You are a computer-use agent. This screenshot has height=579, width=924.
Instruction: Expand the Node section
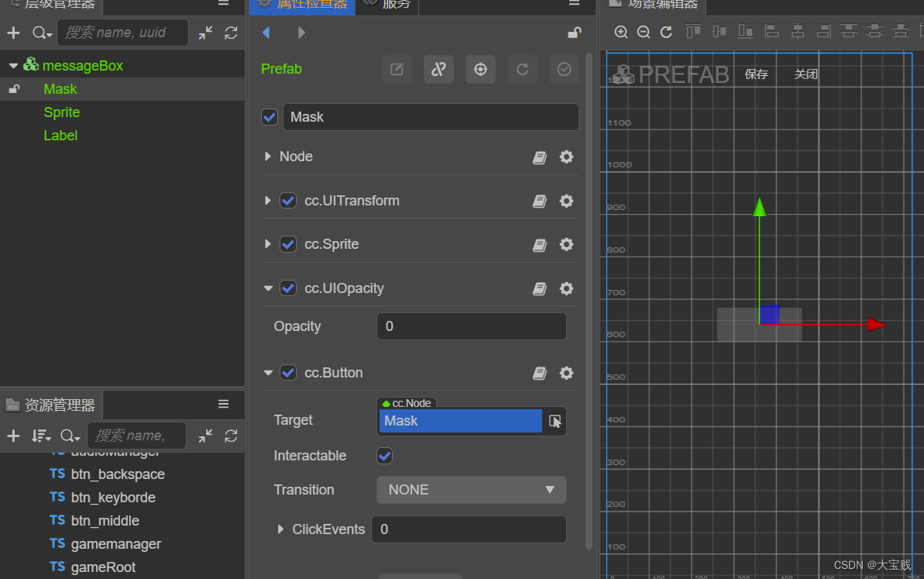[x=268, y=157]
